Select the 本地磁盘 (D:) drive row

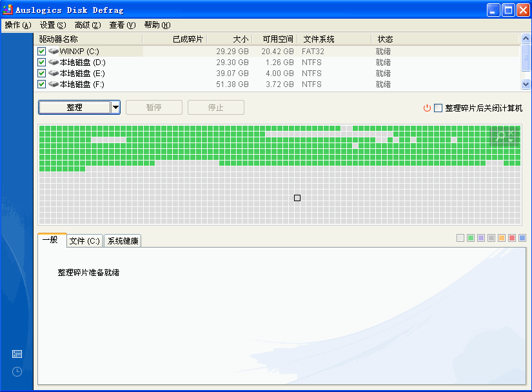(x=277, y=62)
